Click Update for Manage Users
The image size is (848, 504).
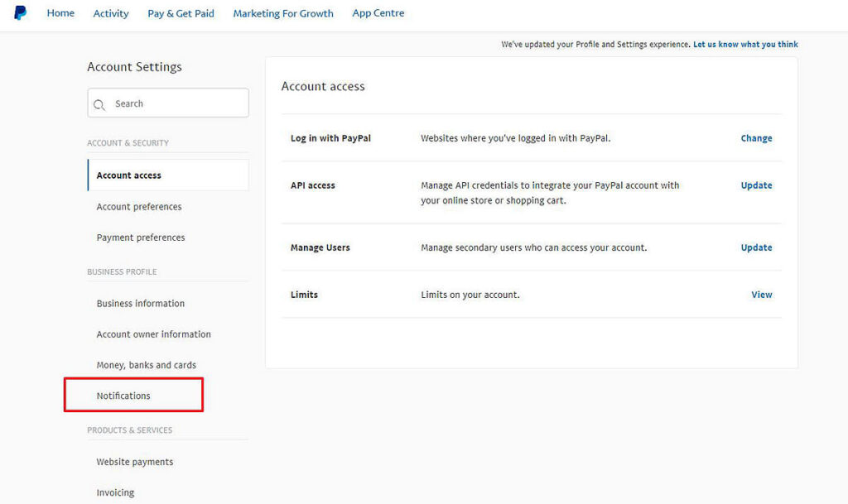point(756,247)
